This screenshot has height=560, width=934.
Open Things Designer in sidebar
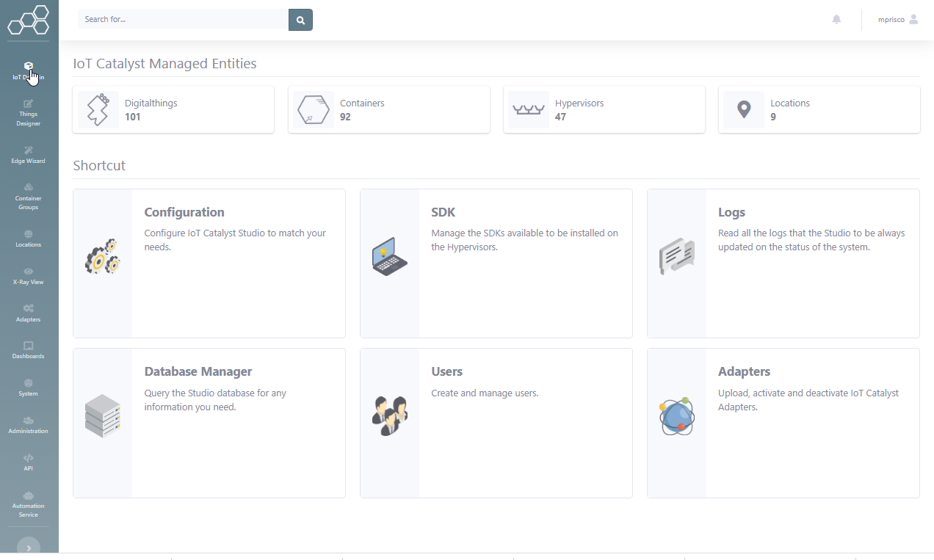pyautogui.click(x=28, y=114)
